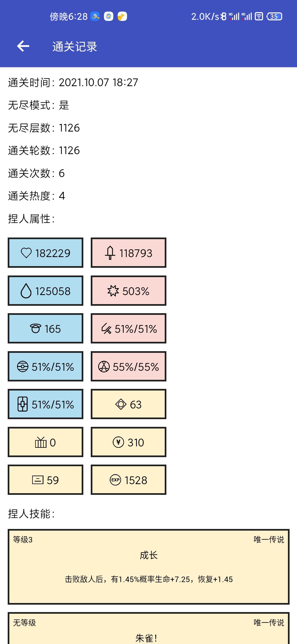
Task: Tap the gift box stat 0
Action: (45, 442)
